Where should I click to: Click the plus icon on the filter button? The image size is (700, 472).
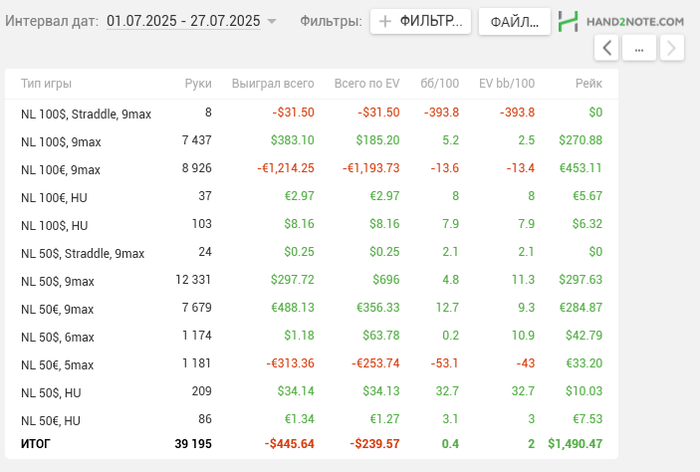click(x=385, y=21)
